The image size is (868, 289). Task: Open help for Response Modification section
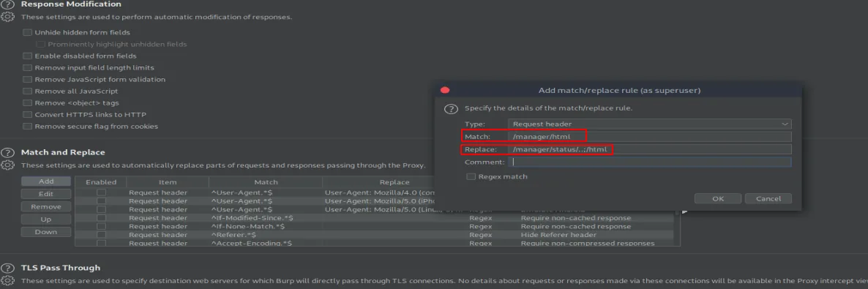pyautogui.click(x=7, y=4)
